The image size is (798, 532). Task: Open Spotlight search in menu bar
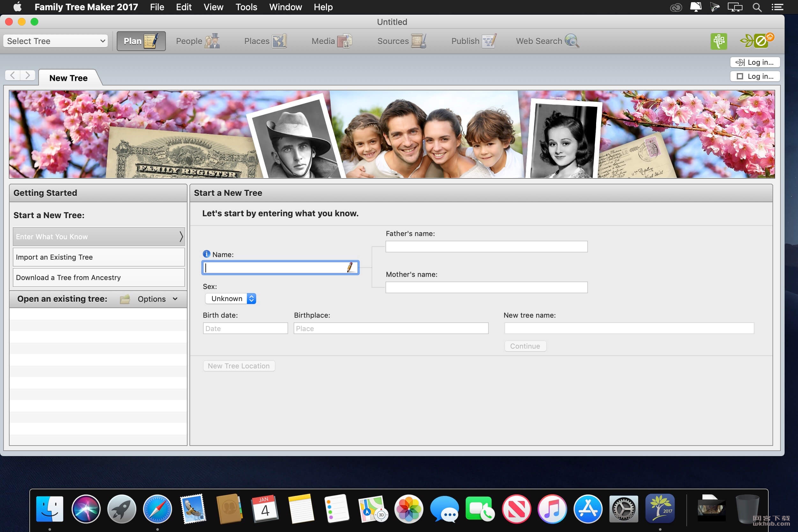pyautogui.click(x=757, y=7)
